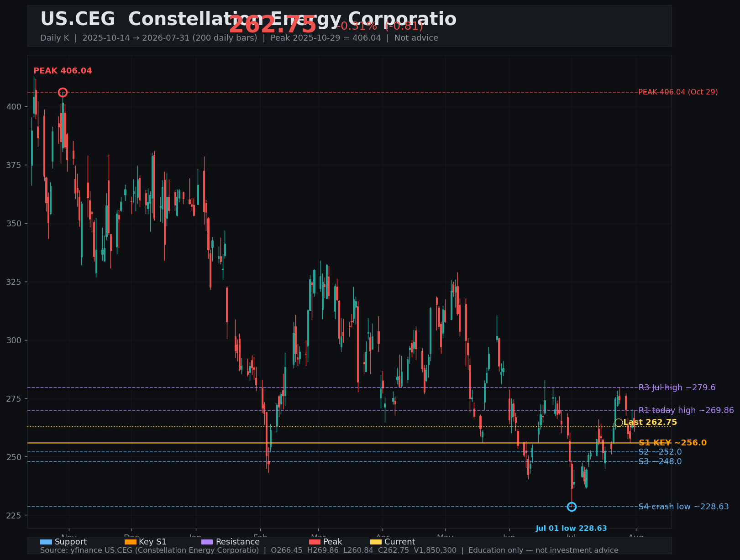Click the red Peak legend swatch
The height and width of the screenshot is (560, 740).
pos(315,542)
